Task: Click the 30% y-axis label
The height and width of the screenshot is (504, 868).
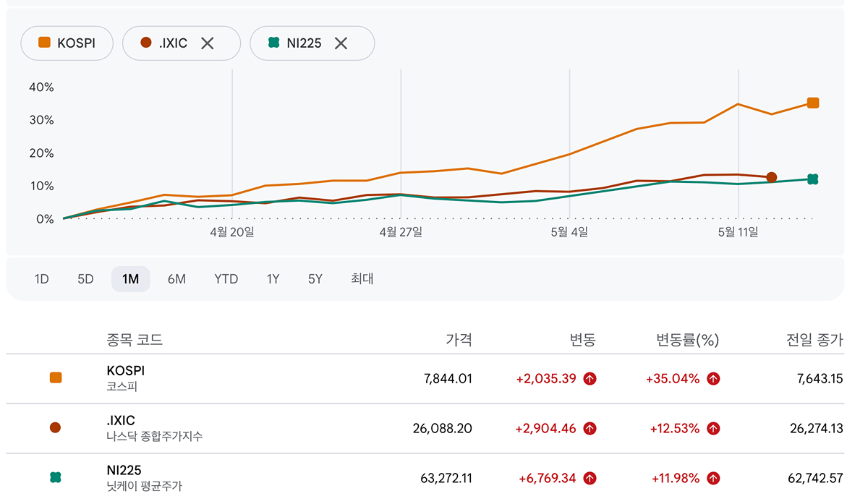Action: [41, 120]
